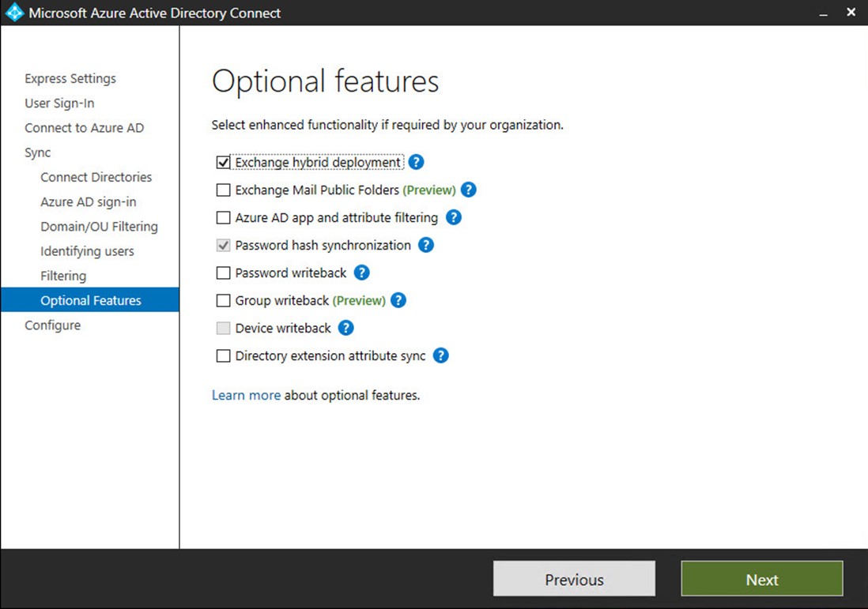
Task: Enable Password writeback checkbox
Action: (x=223, y=273)
